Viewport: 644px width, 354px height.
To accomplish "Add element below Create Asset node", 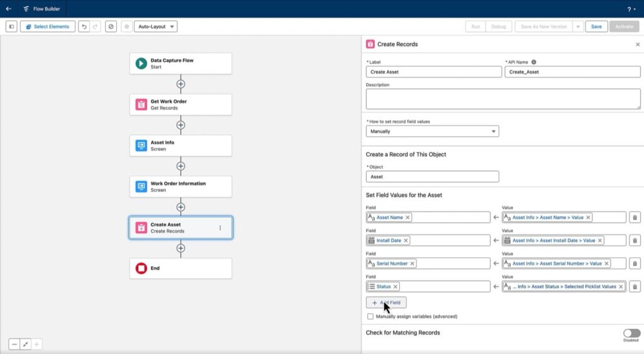I will (x=180, y=248).
